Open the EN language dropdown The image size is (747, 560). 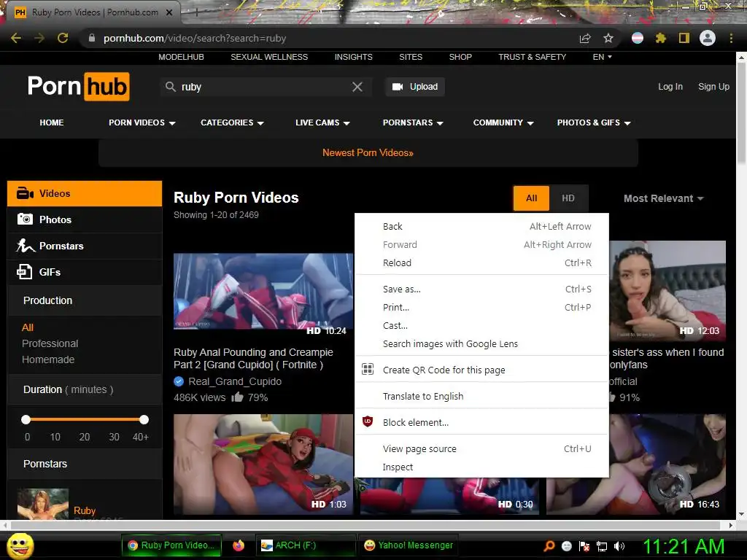coord(602,57)
